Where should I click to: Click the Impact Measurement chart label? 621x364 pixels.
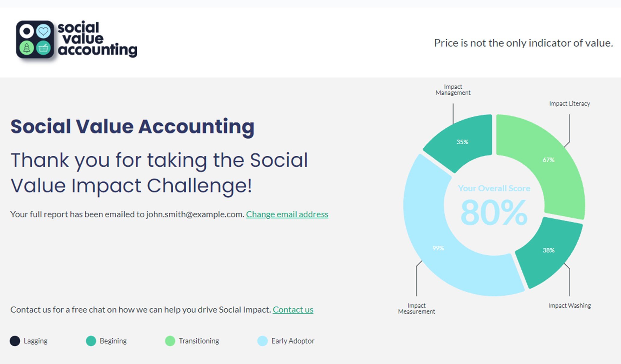pyautogui.click(x=417, y=308)
